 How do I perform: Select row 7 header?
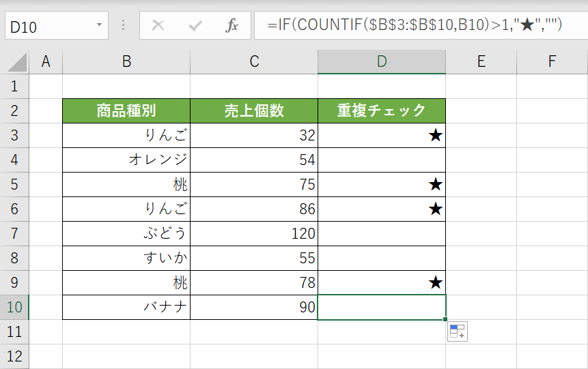click(x=14, y=233)
